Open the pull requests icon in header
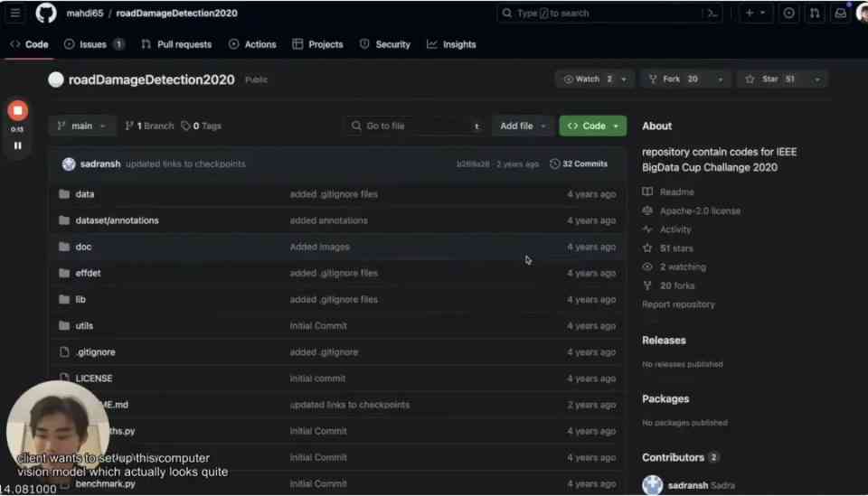Viewport: 868px width, 496px height. [815, 14]
